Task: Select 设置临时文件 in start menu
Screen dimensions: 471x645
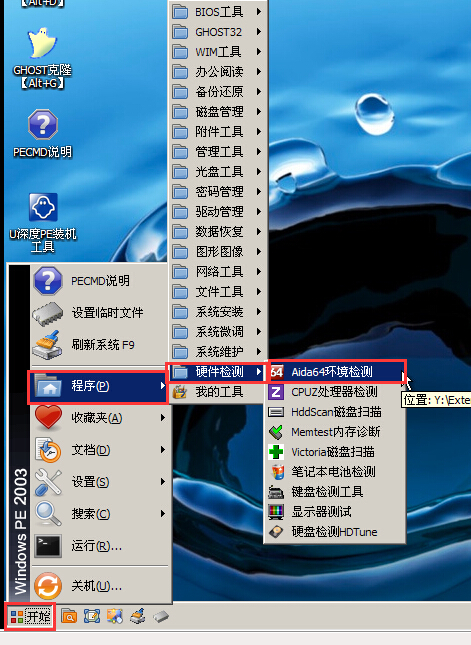Action: click(x=100, y=313)
